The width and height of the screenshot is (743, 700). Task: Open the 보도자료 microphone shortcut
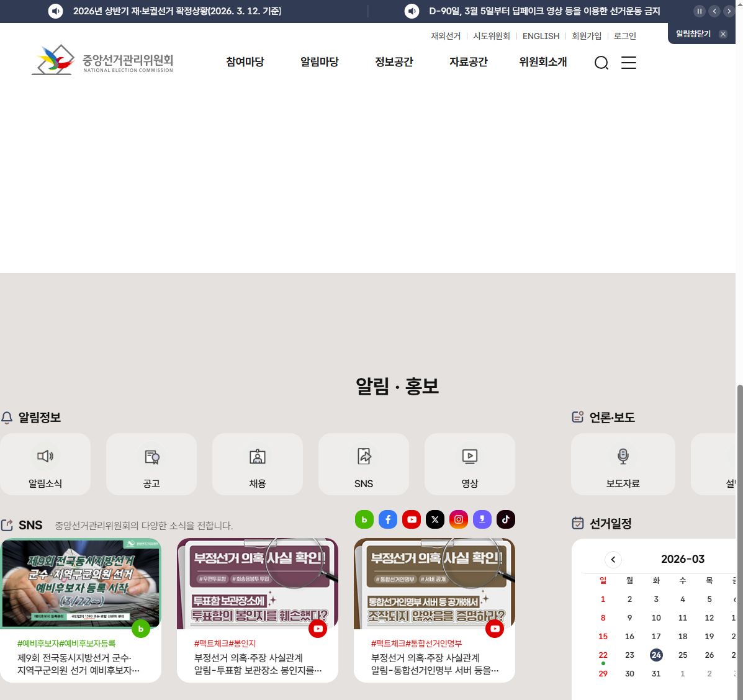click(x=623, y=464)
